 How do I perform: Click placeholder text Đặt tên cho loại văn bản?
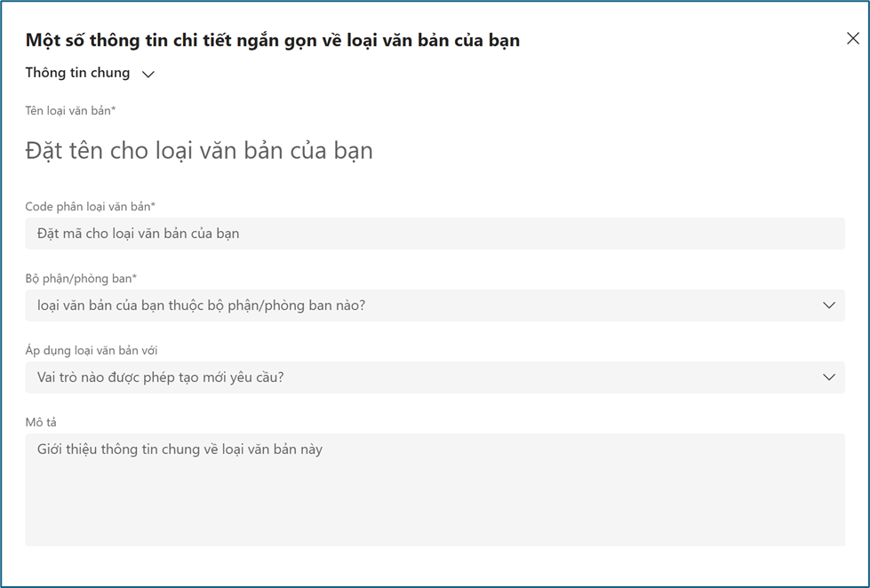(199, 151)
